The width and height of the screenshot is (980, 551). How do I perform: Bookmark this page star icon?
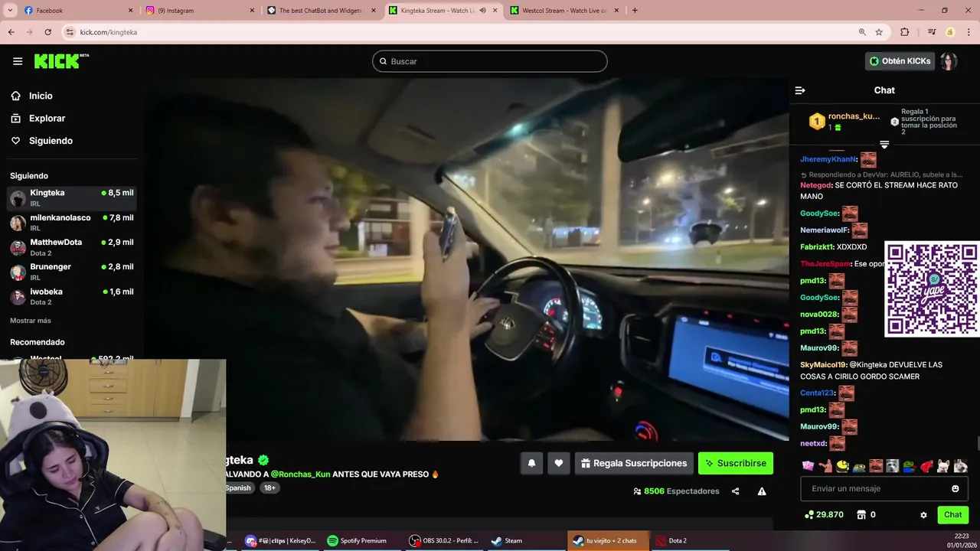(x=879, y=32)
